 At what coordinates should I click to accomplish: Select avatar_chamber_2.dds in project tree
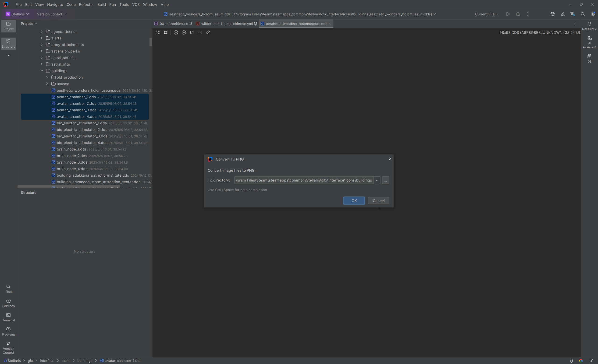85,103
